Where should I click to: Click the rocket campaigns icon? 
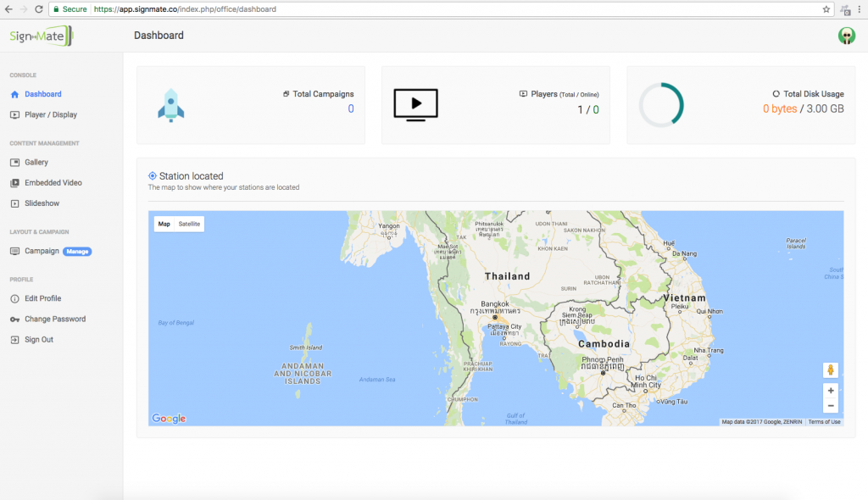[x=171, y=105]
